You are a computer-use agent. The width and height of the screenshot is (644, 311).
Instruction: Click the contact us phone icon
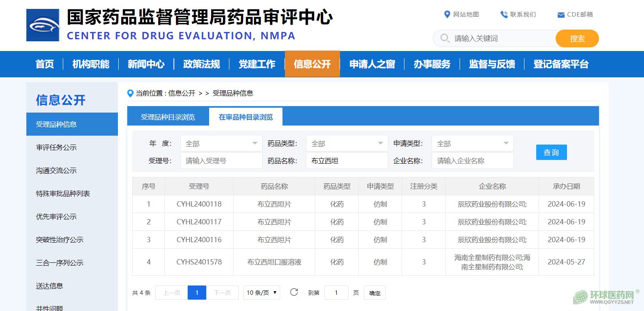click(x=504, y=15)
